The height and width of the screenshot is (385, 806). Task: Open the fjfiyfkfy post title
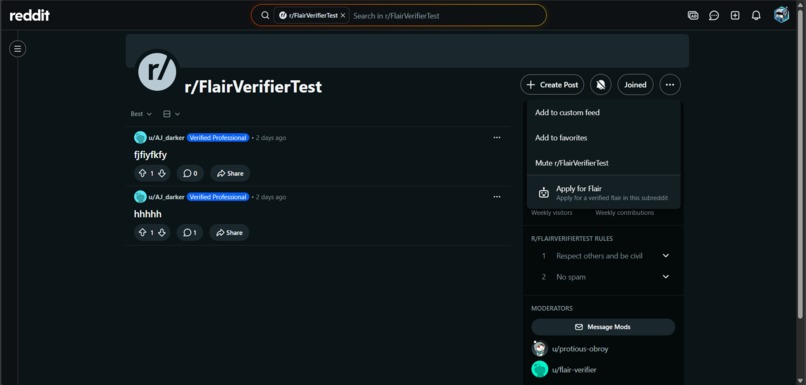[150, 155]
